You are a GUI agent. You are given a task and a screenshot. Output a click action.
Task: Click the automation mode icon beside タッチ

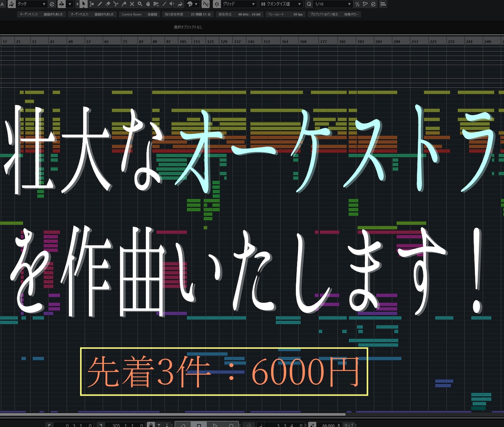click(12, 4)
